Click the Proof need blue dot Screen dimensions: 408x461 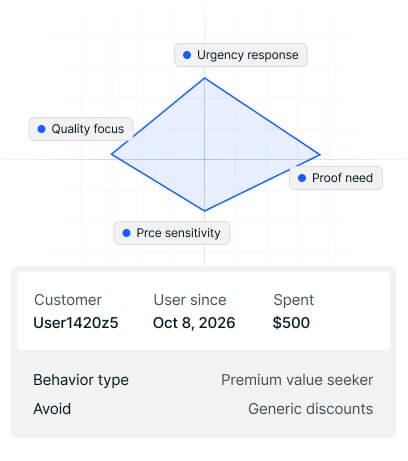tap(302, 178)
